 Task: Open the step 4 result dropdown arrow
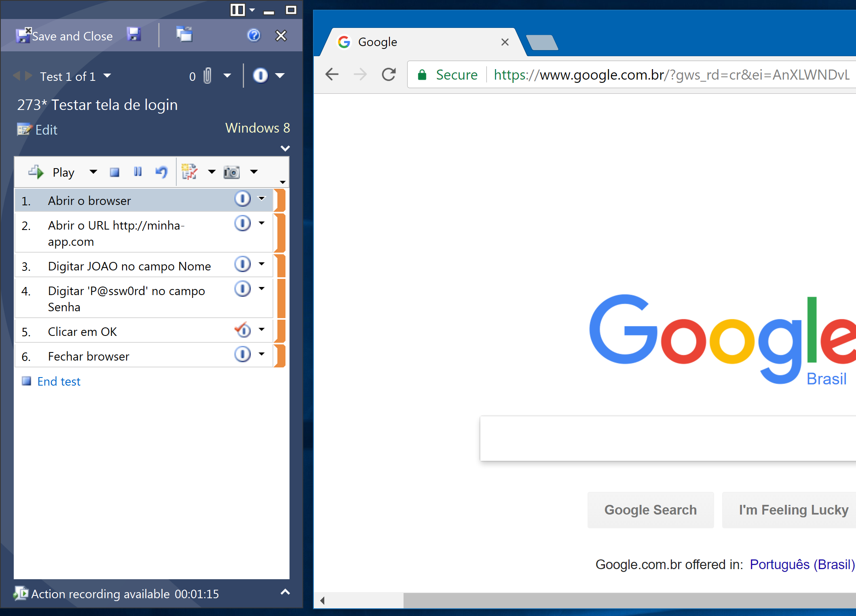point(262,289)
